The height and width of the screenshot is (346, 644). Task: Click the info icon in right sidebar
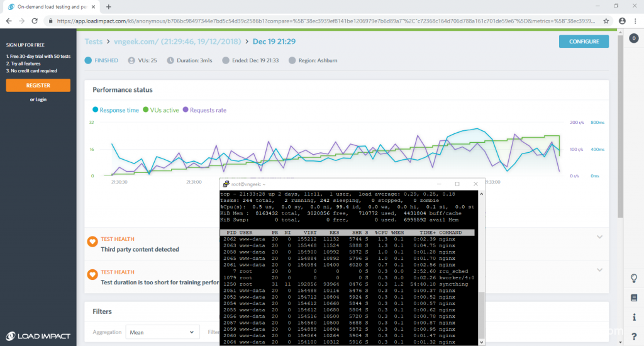click(634, 317)
